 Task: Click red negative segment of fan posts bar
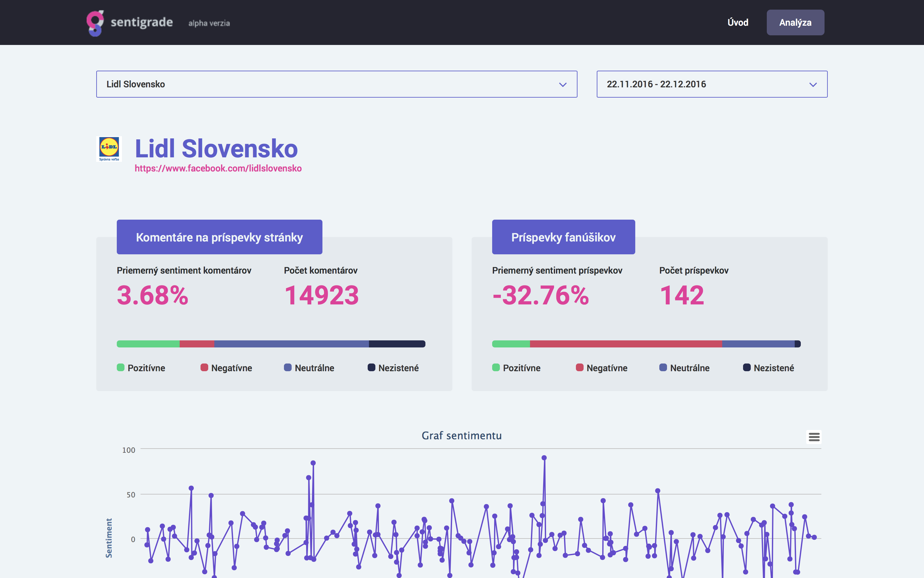[x=626, y=344]
